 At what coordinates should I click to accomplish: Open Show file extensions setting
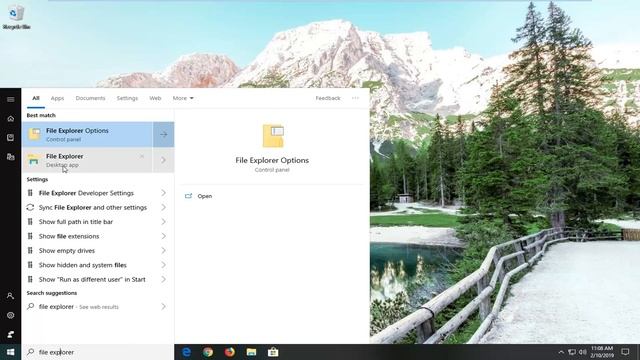(x=69, y=236)
